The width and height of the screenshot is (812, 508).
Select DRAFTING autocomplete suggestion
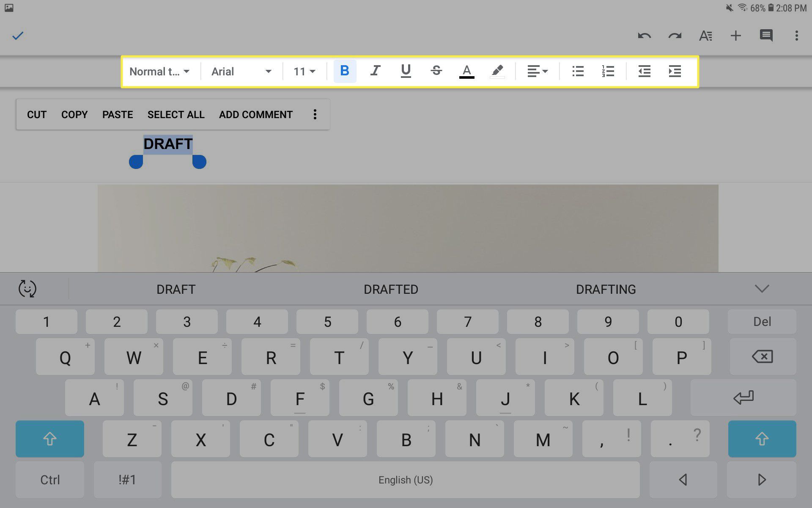605,289
